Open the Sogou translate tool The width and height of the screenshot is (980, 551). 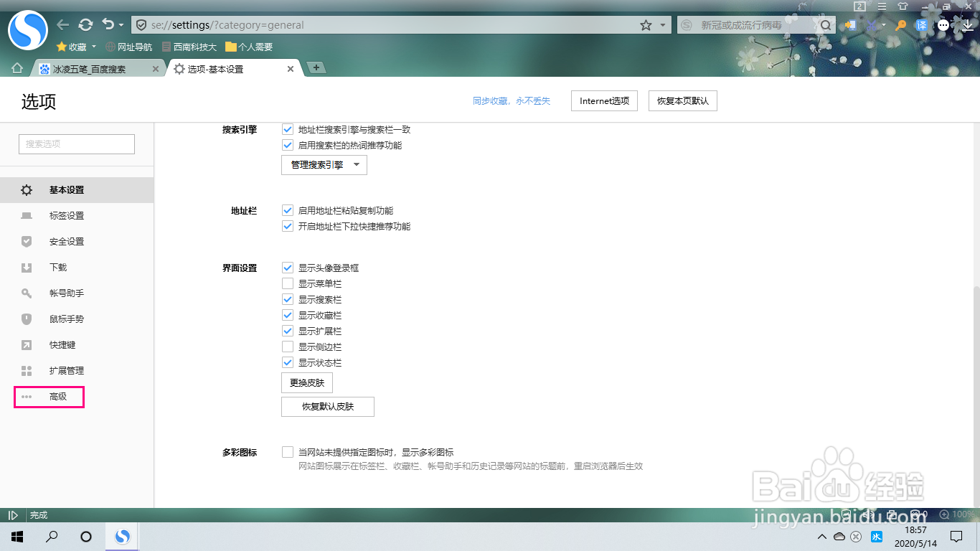tap(921, 25)
